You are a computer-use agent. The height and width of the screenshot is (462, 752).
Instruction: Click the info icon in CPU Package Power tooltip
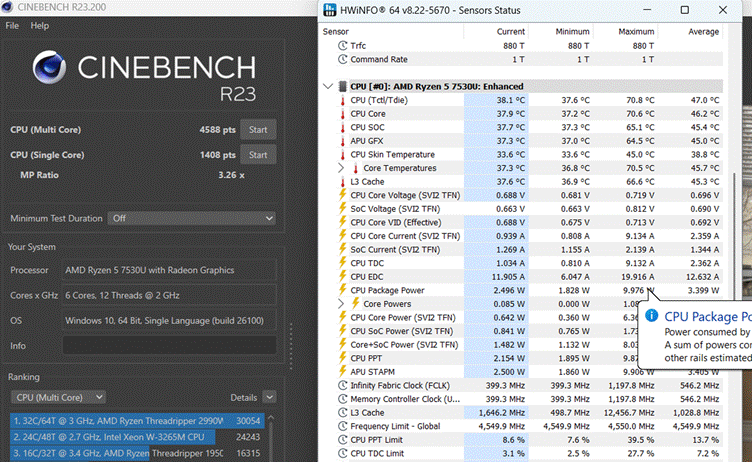pos(651,315)
